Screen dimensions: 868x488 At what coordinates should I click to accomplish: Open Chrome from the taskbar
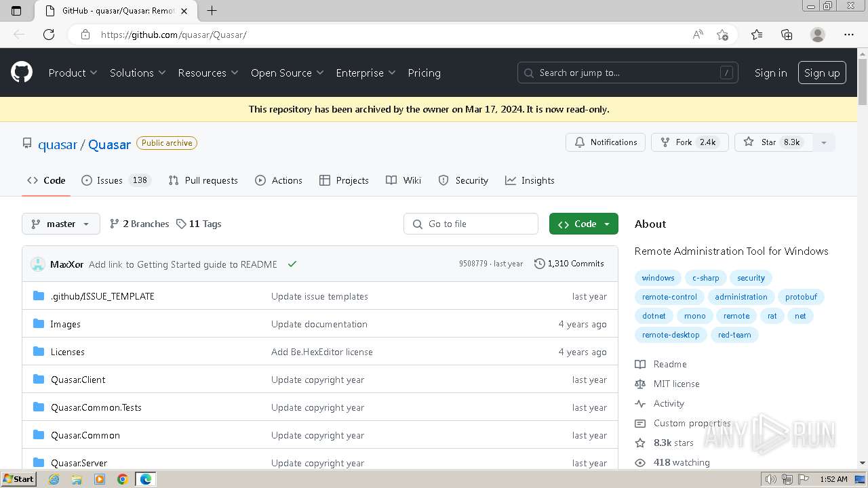123,479
